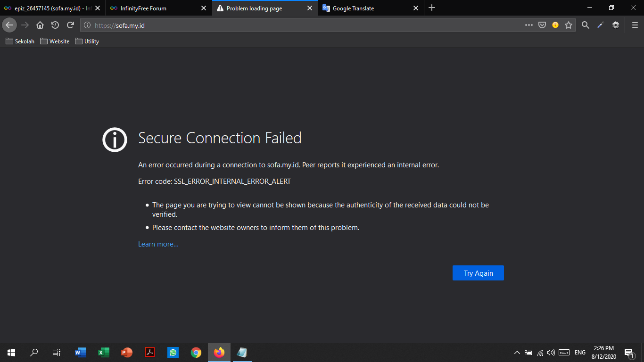Close the Problem loading page tab

coord(310,8)
